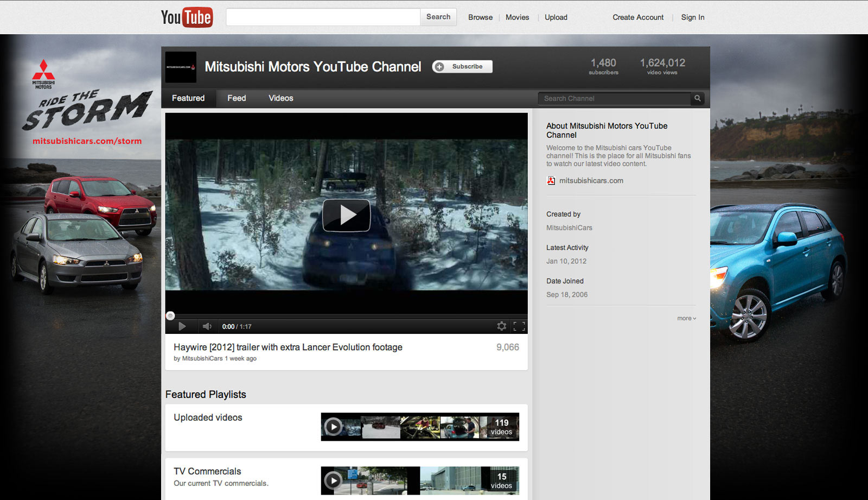This screenshot has height=500, width=868.
Task: Click the channel search magnifier icon
Action: pos(698,98)
